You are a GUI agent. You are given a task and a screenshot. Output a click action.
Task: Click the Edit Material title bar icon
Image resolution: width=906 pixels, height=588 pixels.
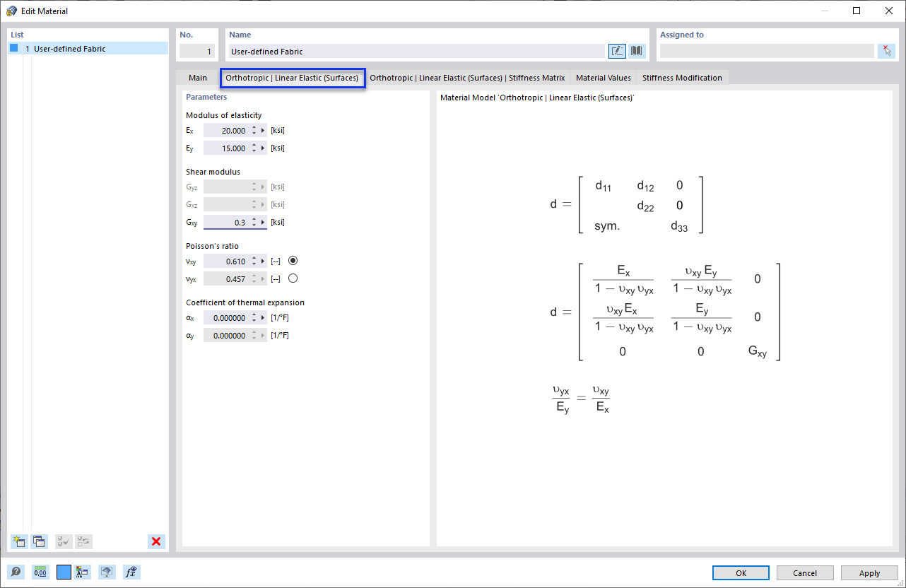click(11, 11)
